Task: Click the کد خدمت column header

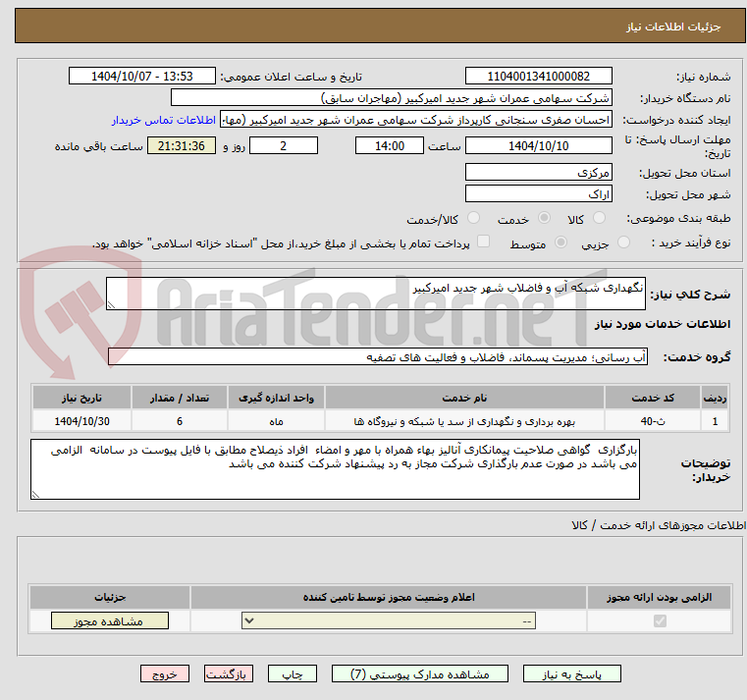Action: tap(653, 398)
